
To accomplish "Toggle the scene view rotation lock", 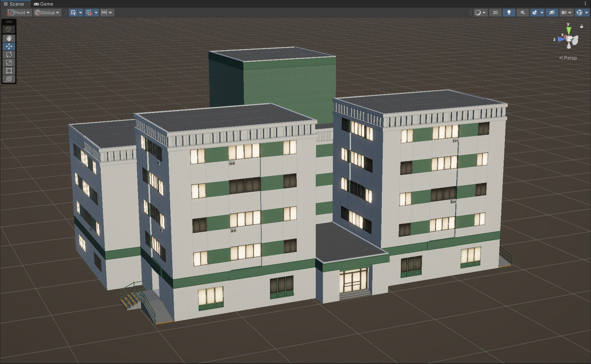I will (x=581, y=26).
